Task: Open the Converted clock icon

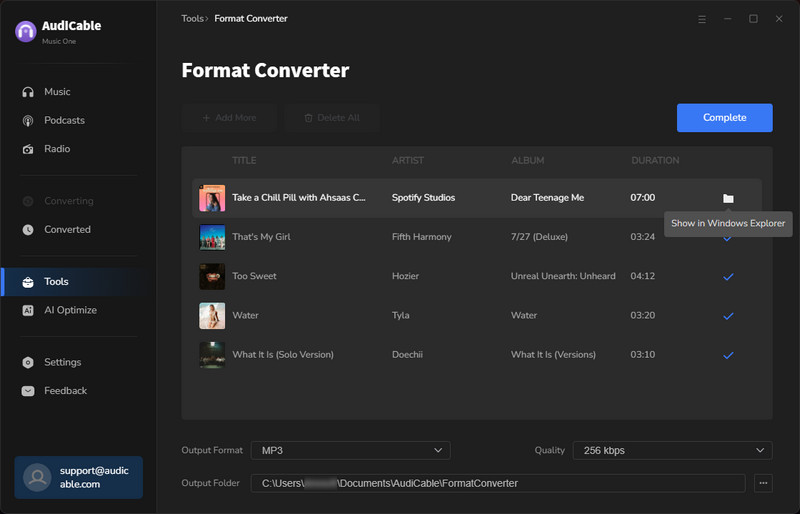Action: pyautogui.click(x=28, y=230)
